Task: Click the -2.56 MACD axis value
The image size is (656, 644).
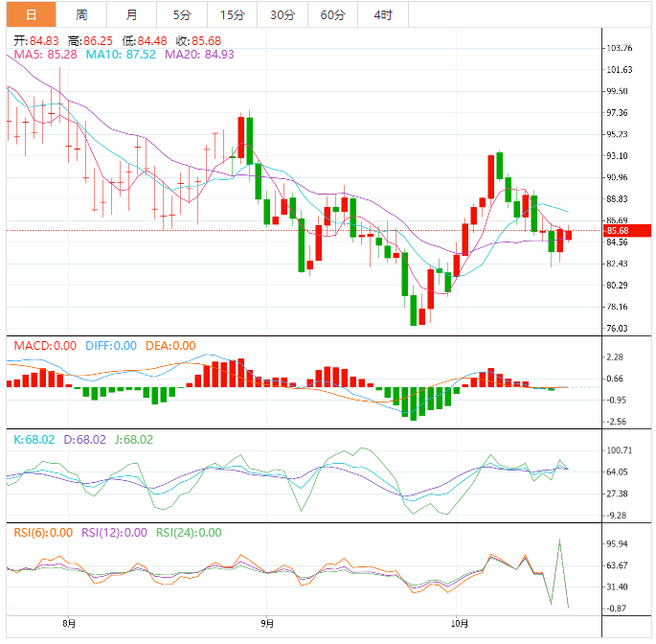Action: pyautogui.click(x=616, y=422)
